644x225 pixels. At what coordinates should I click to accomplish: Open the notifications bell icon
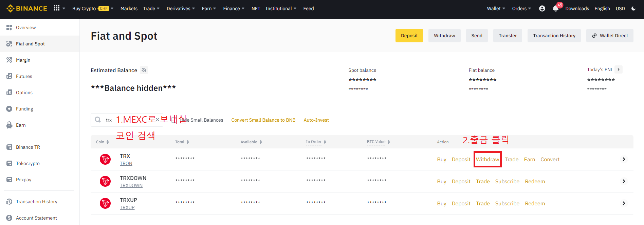click(x=556, y=8)
